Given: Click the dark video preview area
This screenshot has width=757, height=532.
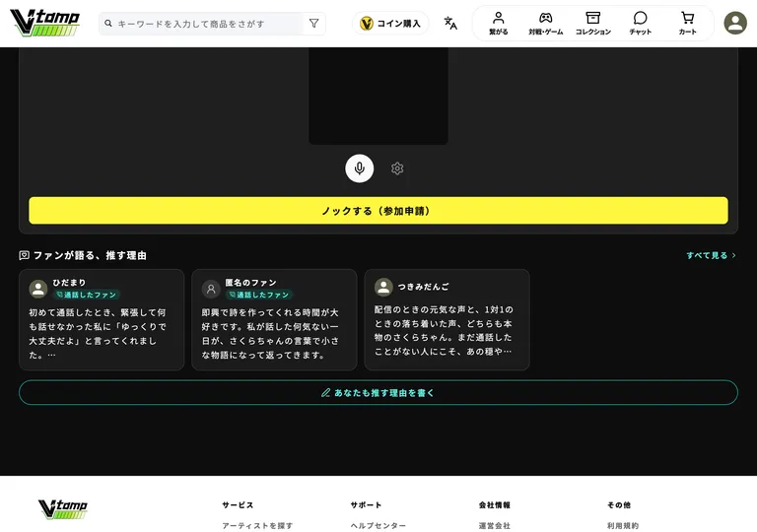Looking at the screenshot, I should pyautogui.click(x=378, y=96).
